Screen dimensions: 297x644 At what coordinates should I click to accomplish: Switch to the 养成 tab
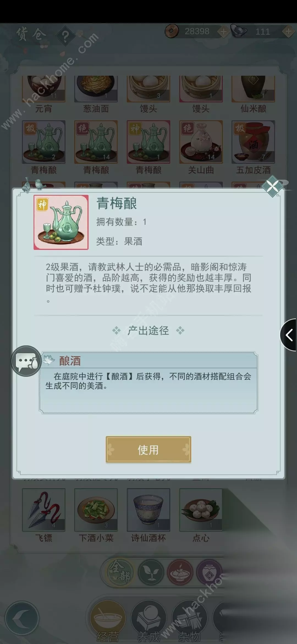(148, 623)
